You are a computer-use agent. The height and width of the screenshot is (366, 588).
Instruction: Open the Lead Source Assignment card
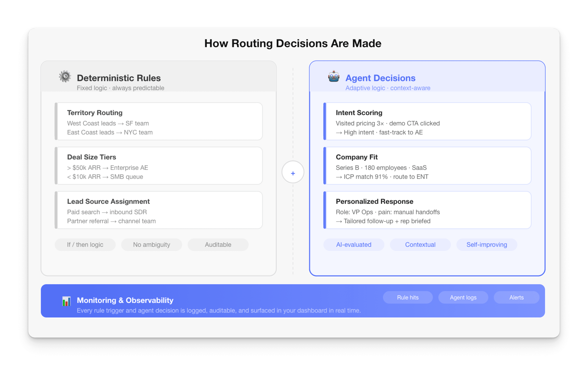pyautogui.click(x=159, y=210)
